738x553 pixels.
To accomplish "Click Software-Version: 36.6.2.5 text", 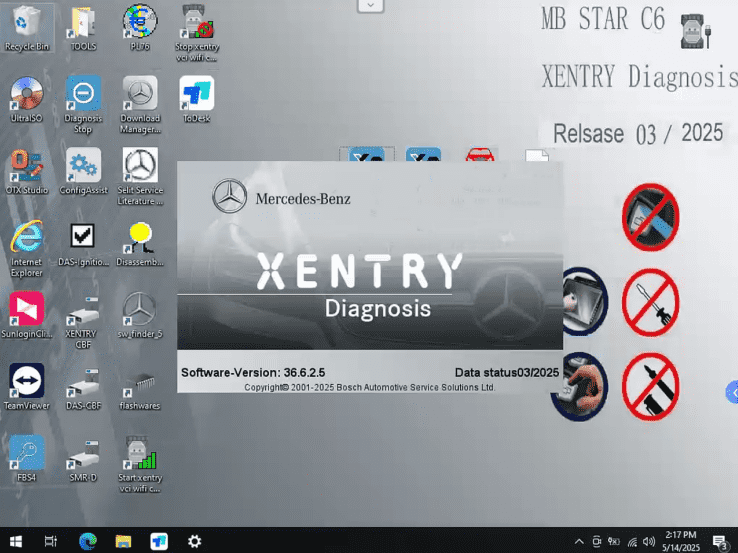I will (253, 372).
